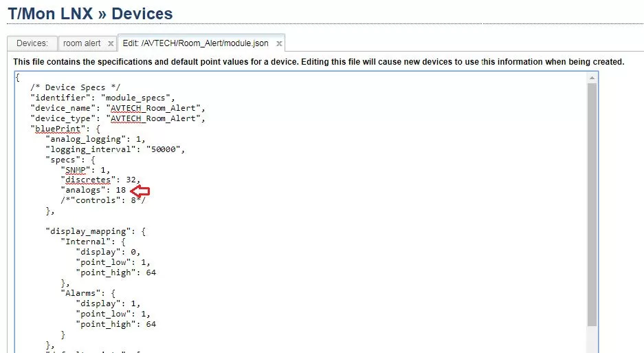Select the Edit: /AVTECH/Room_Alert/module.json tab
Image resolution: width=644 pixels, height=353 pixels.
pyautogui.click(x=195, y=43)
